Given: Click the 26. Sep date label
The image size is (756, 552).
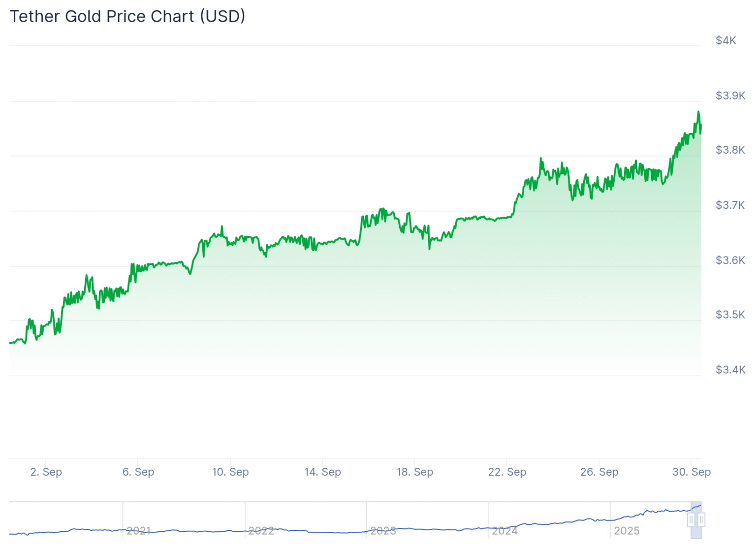Looking at the screenshot, I should tap(599, 472).
